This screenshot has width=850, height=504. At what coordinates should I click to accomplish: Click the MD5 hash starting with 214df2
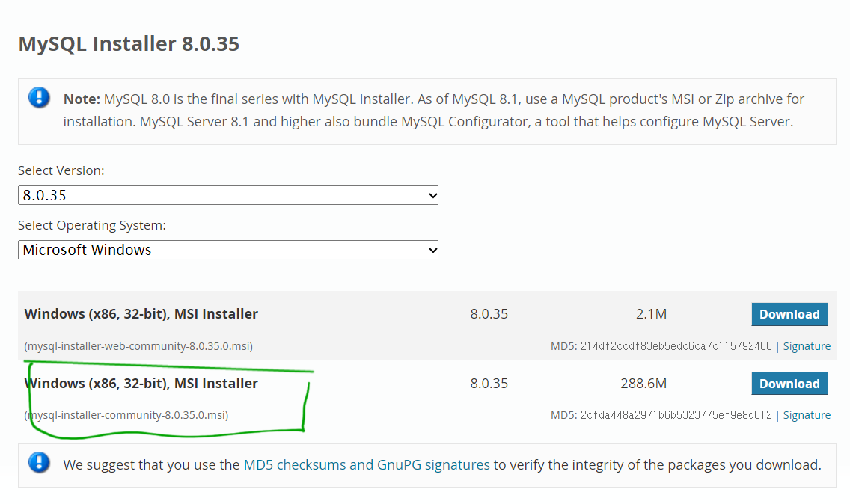pyautogui.click(x=676, y=346)
